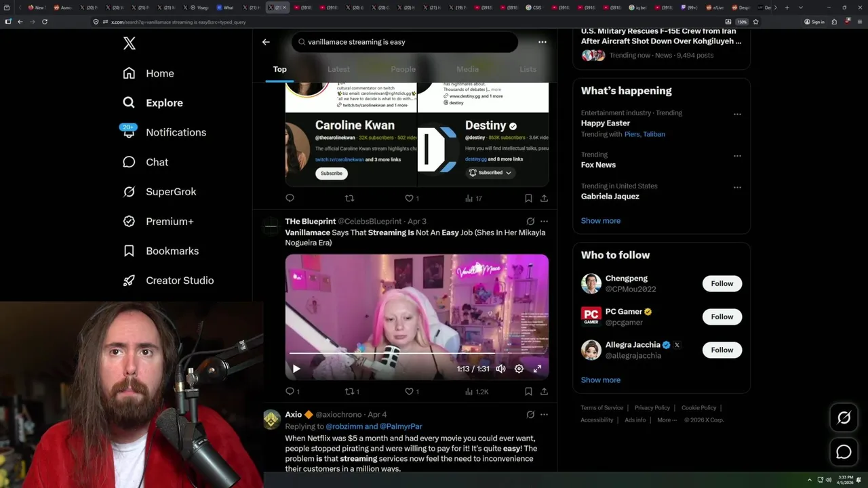Switch to the Lists tab
This screenshot has width=868, height=488.
pos(528,69)
